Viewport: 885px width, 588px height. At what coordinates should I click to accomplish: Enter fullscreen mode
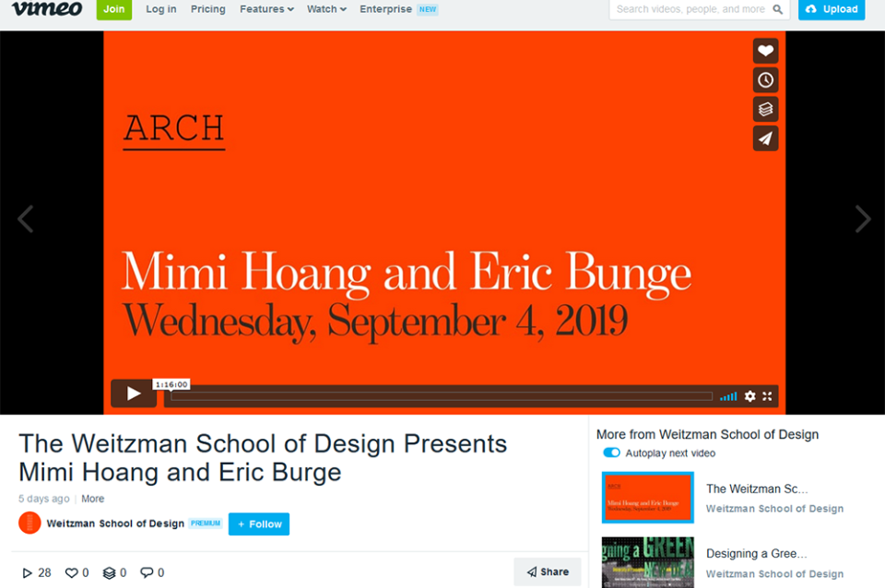coord(767,396)
